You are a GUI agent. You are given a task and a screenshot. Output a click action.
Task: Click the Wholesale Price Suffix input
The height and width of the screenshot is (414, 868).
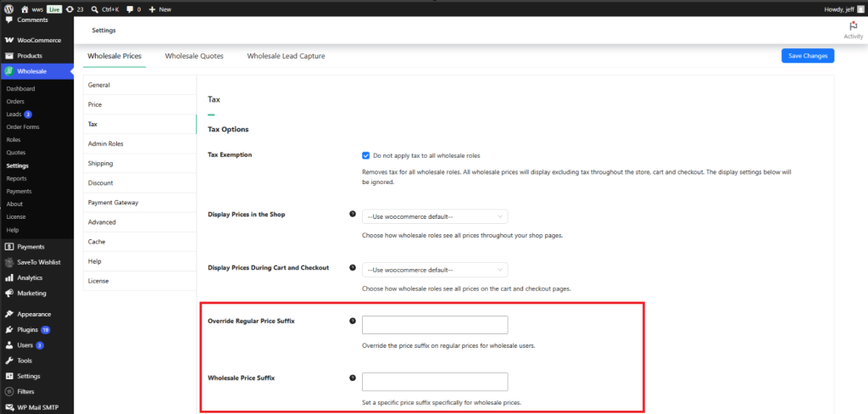(435, 382)
